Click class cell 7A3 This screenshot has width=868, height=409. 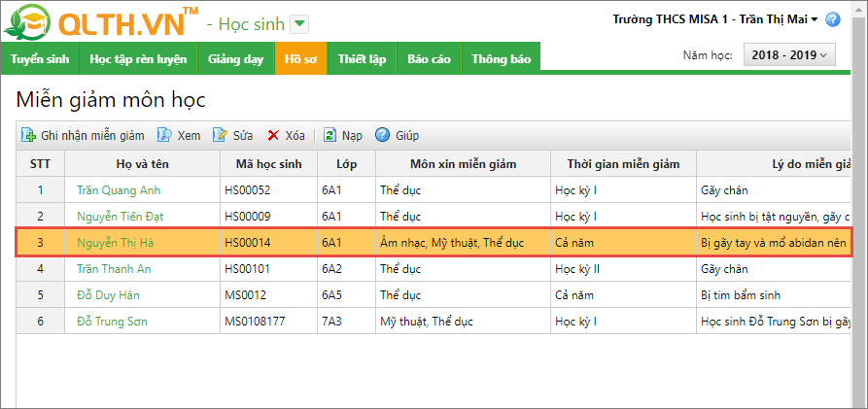347,322
